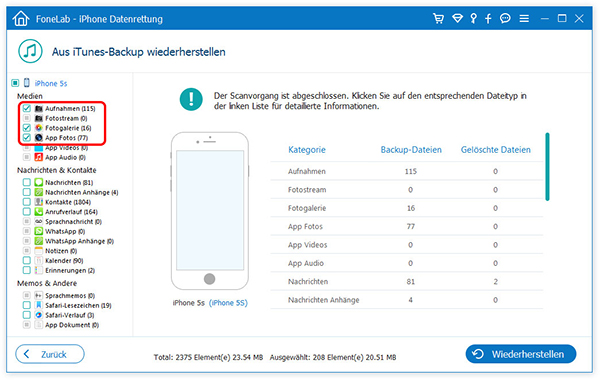Screen dimensions: 600x380
Task: Click the WhatsApp Anhänge icon
Action: [x=39, y=241]
